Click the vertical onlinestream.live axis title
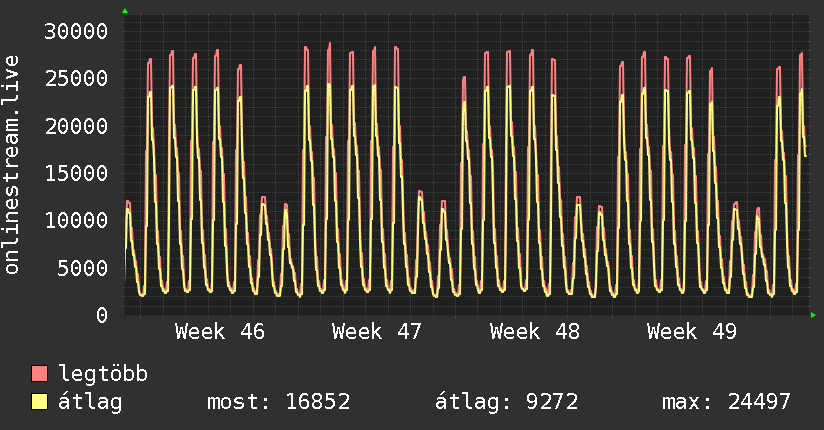The width and height of the screenshot is (824, 430). point(13,165)
